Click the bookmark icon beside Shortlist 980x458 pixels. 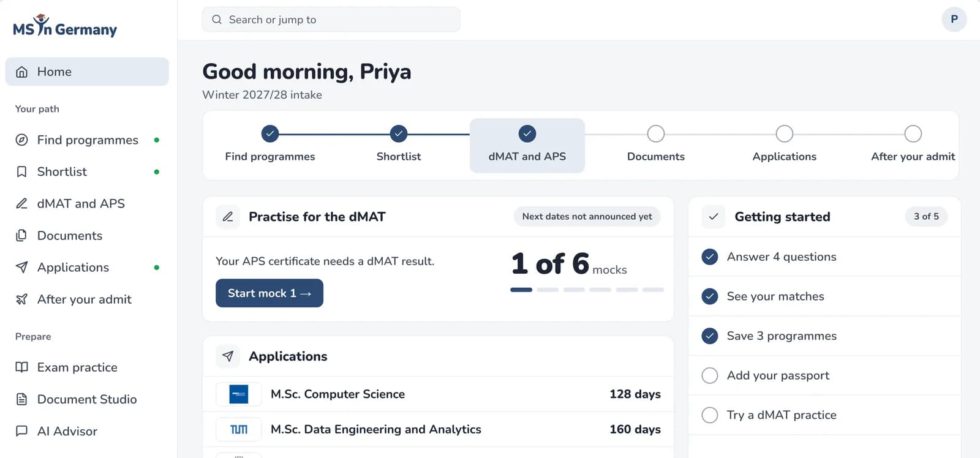point(21,172)
